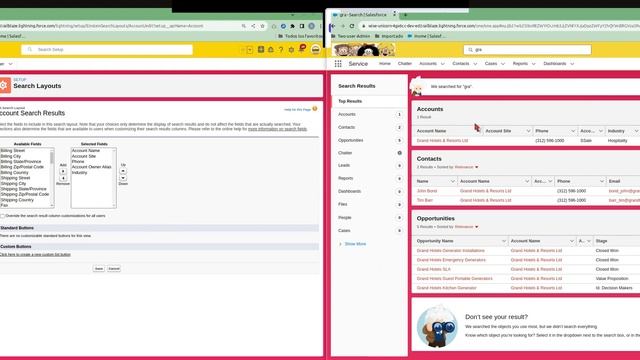This screenshot has height=360, width=640.
Task: Click the Up arrow to move field up
Action: [123, 171]
